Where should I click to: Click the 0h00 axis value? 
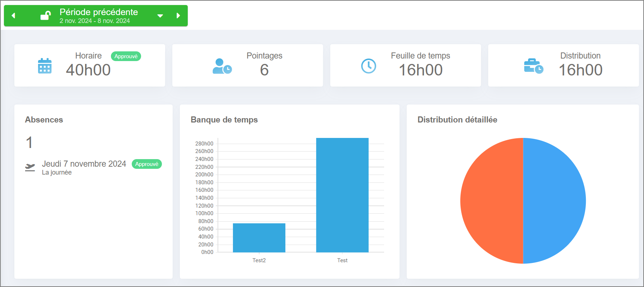point(207,252)
